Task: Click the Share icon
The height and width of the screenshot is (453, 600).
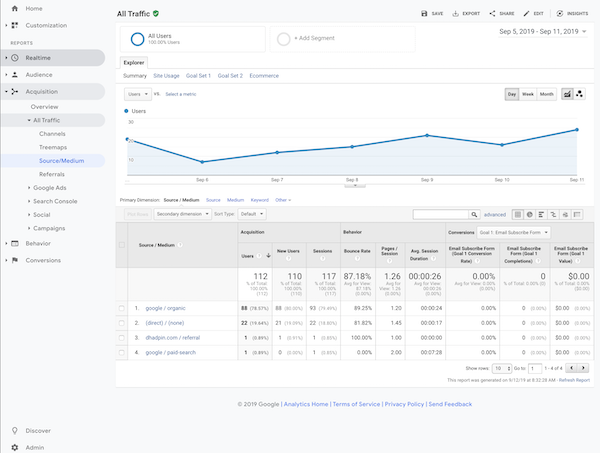Action: tap(492, 13)
